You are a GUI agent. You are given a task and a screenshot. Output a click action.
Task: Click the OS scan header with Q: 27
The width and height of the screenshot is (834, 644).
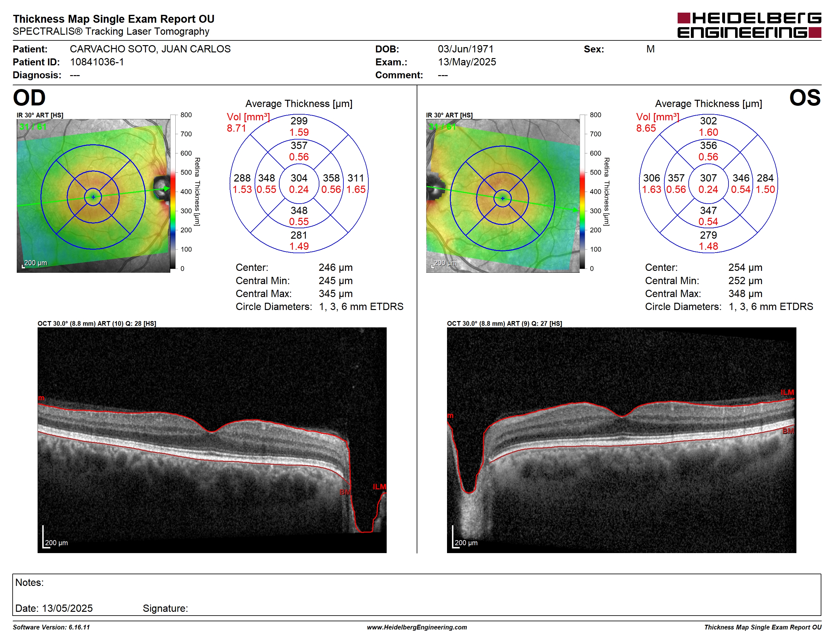point(505,324)
